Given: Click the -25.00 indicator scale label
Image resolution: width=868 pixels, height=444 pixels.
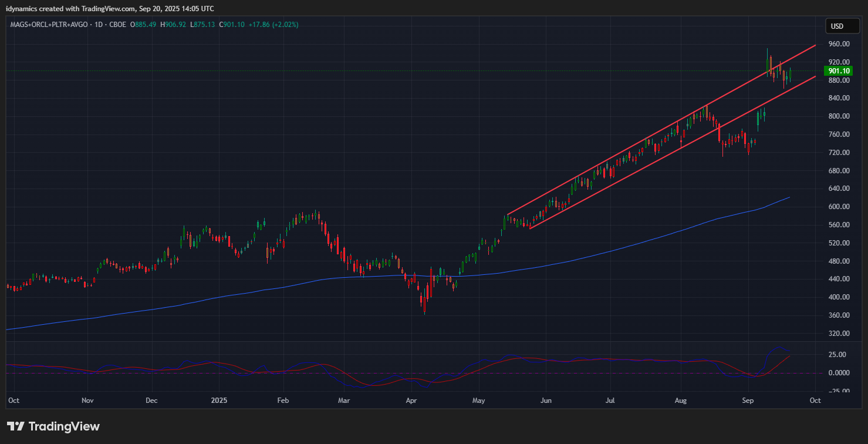Looking at the screenshot, I should click(x=836, y=391).
